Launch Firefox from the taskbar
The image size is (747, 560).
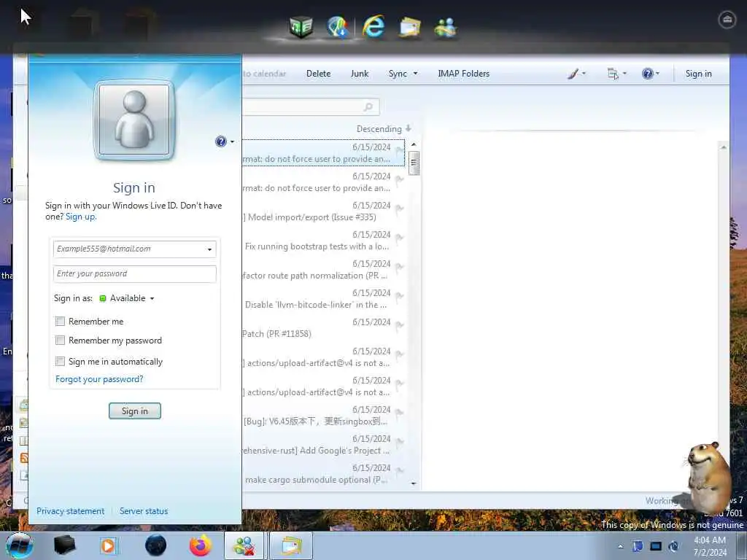201,545
